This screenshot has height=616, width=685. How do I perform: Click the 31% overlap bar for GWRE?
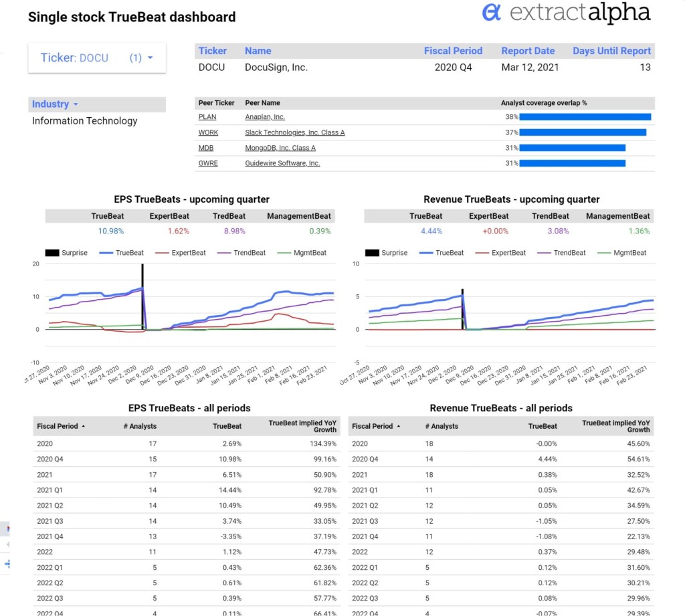pyautogui.click(x=573, y=163)
